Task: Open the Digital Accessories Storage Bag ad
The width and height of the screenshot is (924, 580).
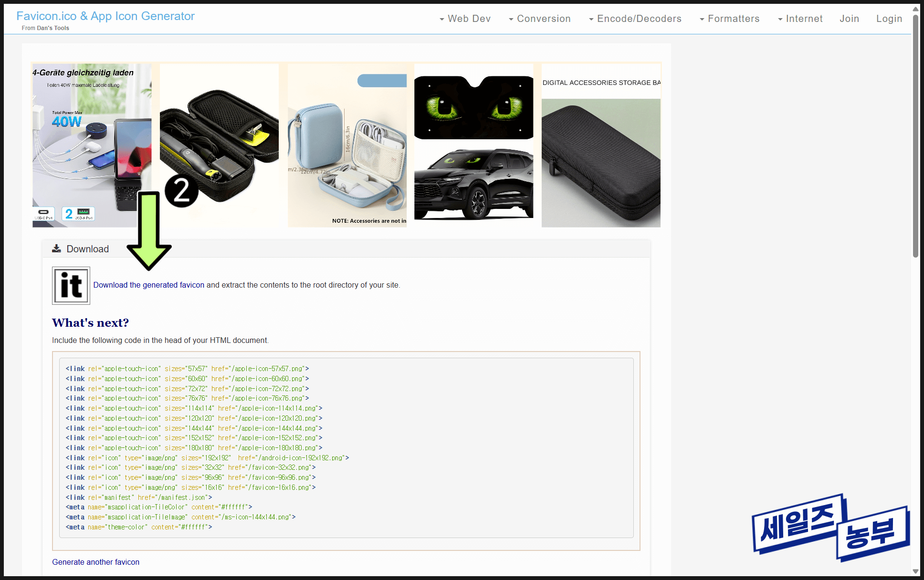Action: pos(601,145)
